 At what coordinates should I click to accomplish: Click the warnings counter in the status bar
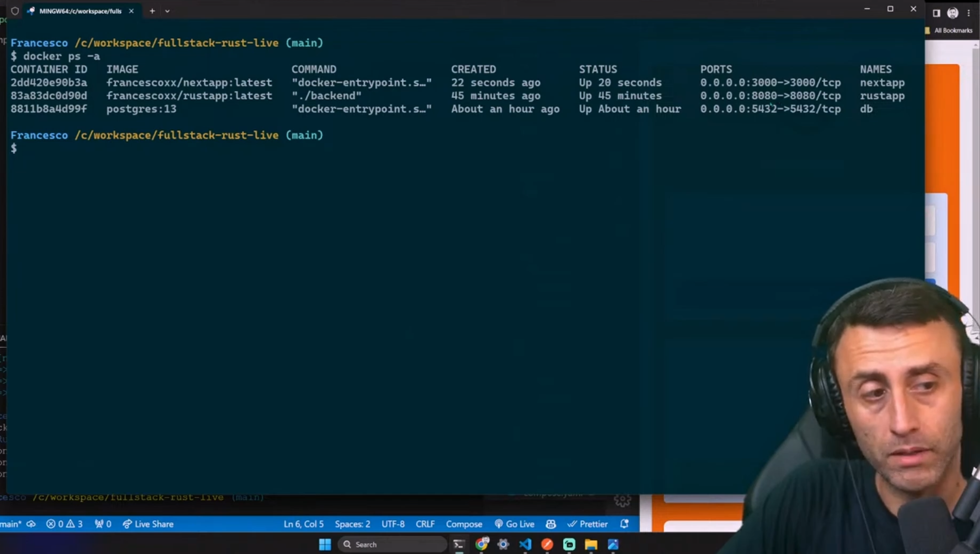pos(75,524)
